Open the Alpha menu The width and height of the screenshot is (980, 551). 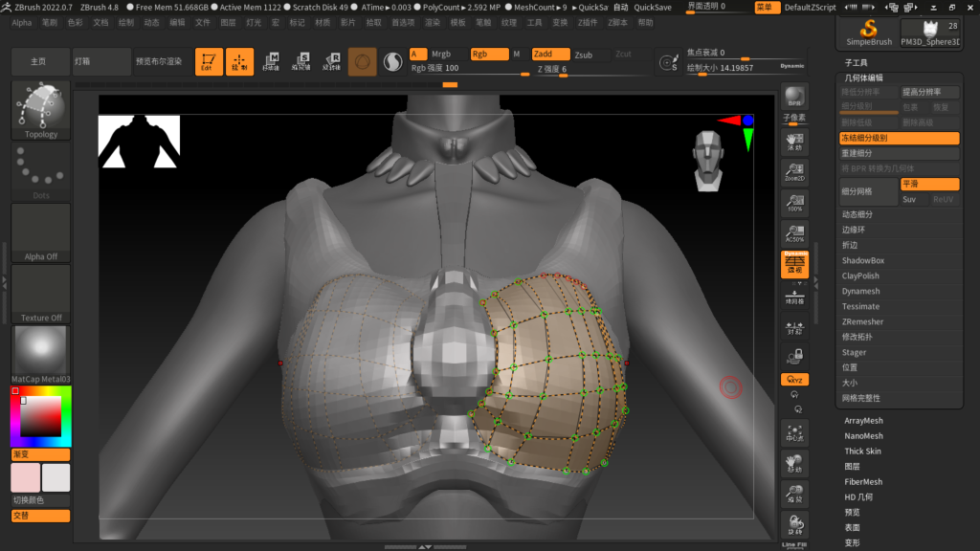pyautogui.click(x=22, y=23)
